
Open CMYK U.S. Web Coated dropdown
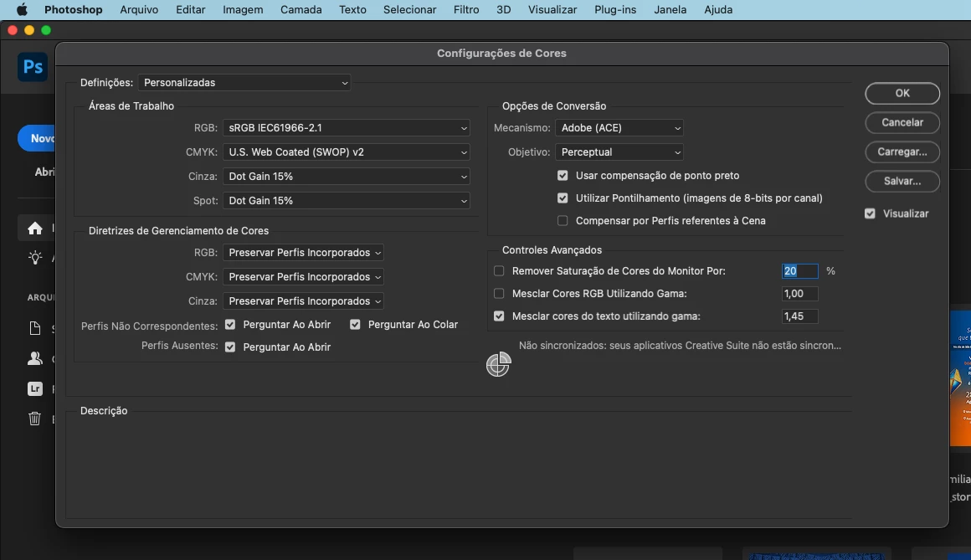click(347, 152)
